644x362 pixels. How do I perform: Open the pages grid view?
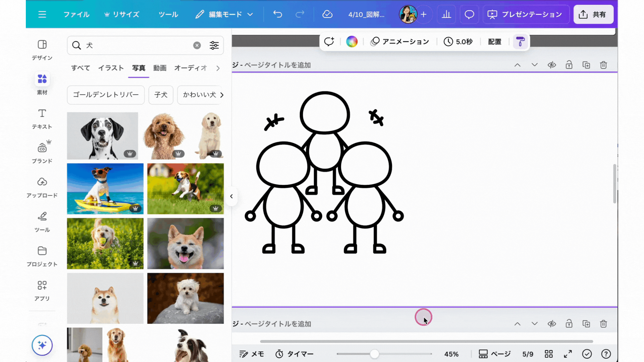(549, 354)
